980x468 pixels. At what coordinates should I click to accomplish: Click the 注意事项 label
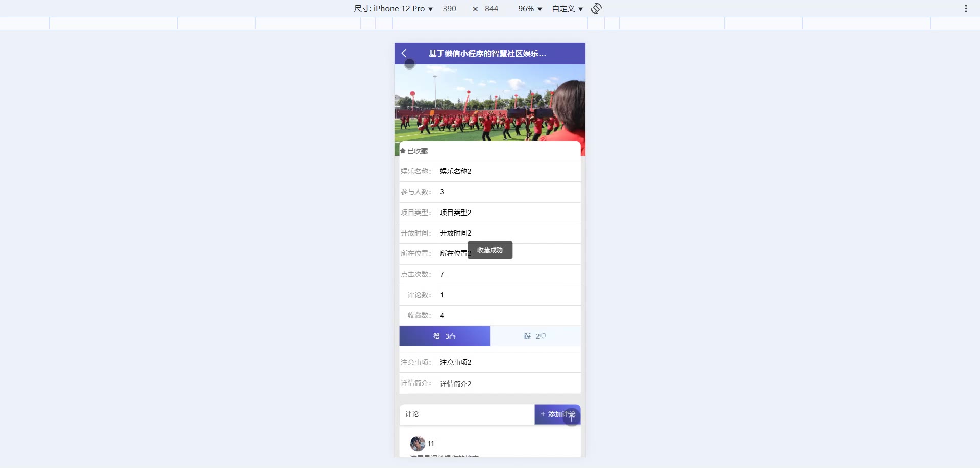tap(415, 362)
